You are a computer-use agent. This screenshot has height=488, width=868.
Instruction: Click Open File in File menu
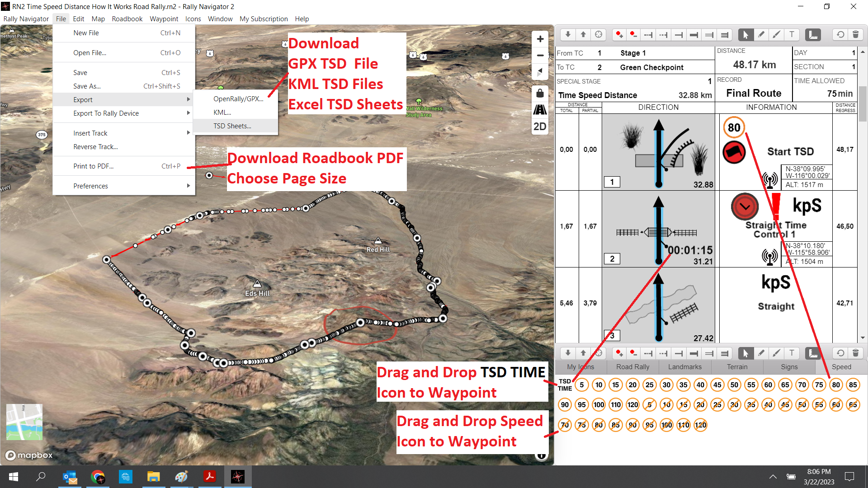click(x=124, y=53)
